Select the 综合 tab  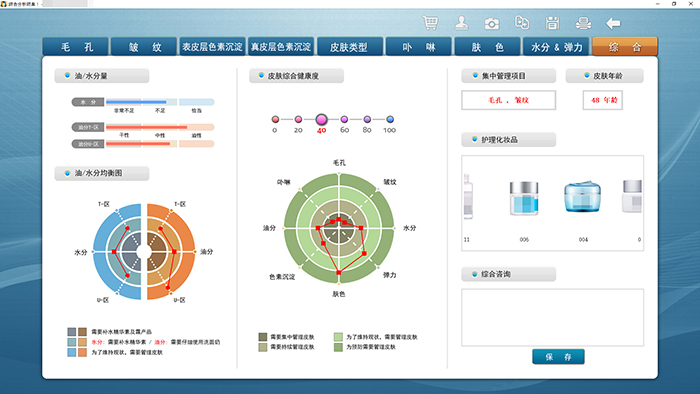pos(625,47)
